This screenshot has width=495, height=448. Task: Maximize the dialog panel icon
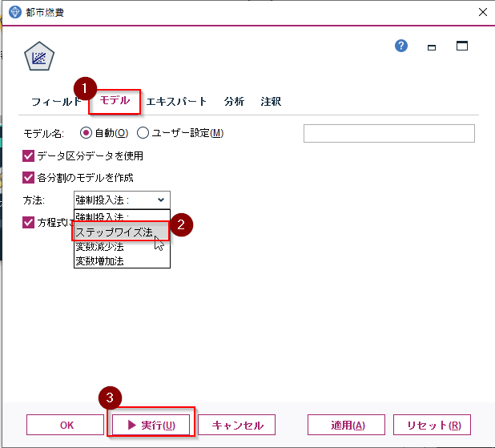[x=462, y=46]
